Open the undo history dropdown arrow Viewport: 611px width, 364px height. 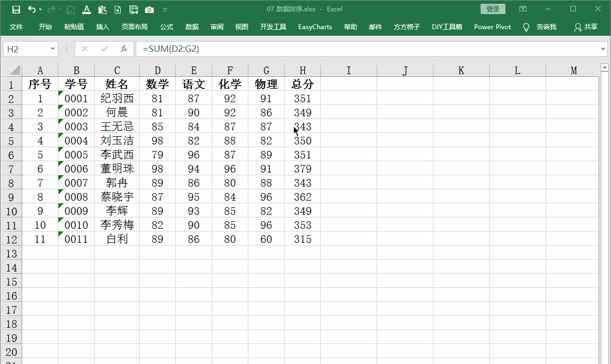tap(40, 9)
